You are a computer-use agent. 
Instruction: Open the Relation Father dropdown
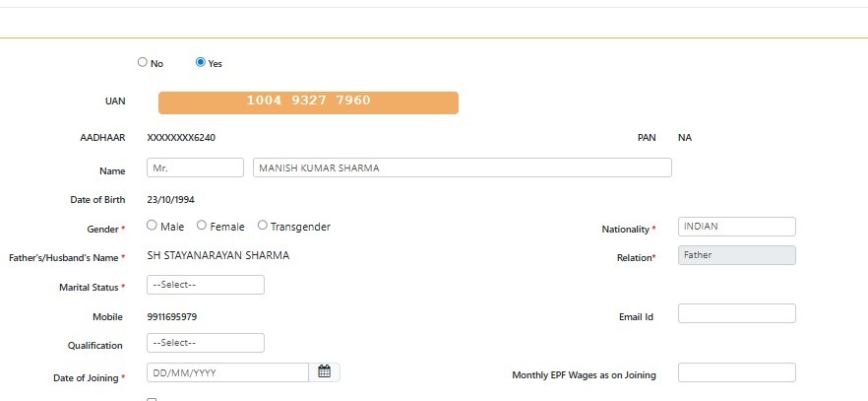pyautogui.click(x=737, y=255)
